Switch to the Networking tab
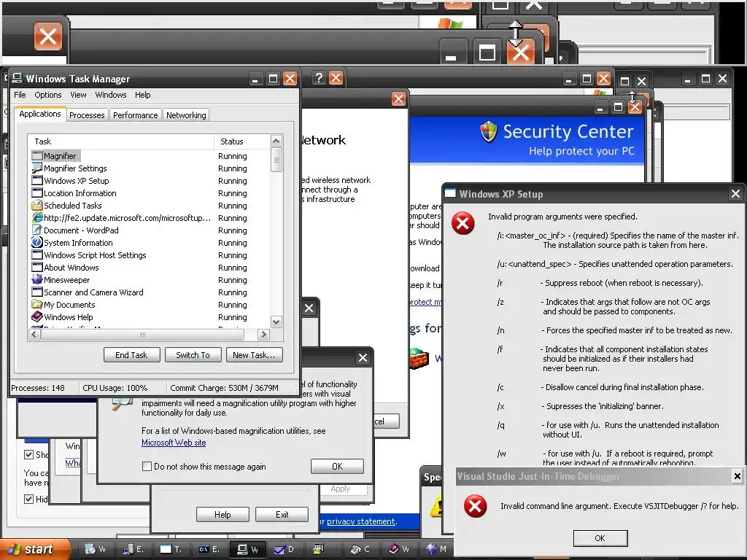Image resolution: width=747 pixels, height=560 pixels. [x=186, y=114]
